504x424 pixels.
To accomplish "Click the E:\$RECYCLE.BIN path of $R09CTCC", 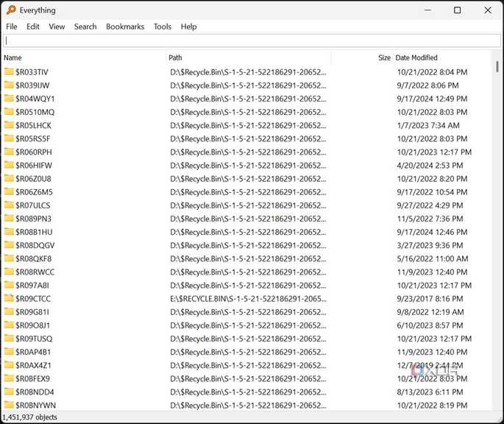I will [248, 299].
